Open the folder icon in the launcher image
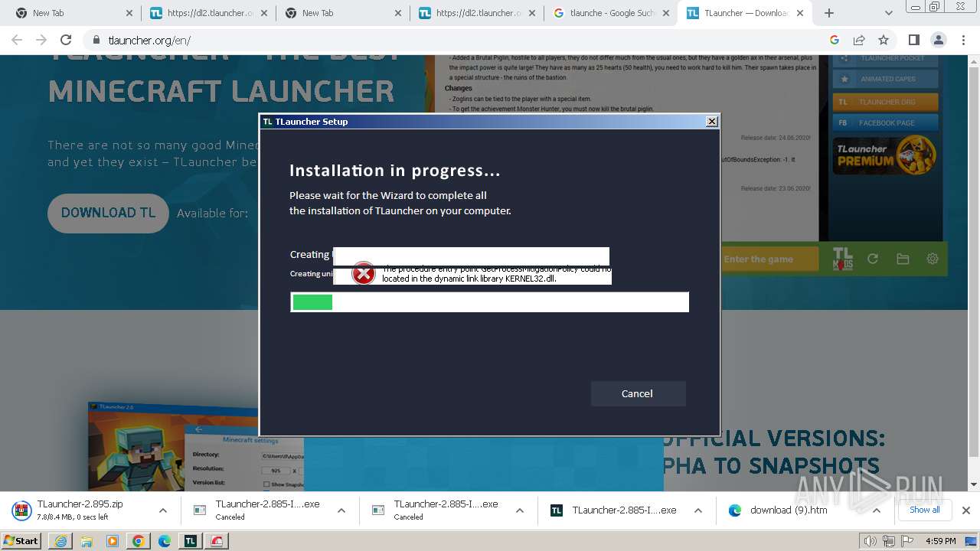This screenshot has width=980, height=551. (903, 259)
